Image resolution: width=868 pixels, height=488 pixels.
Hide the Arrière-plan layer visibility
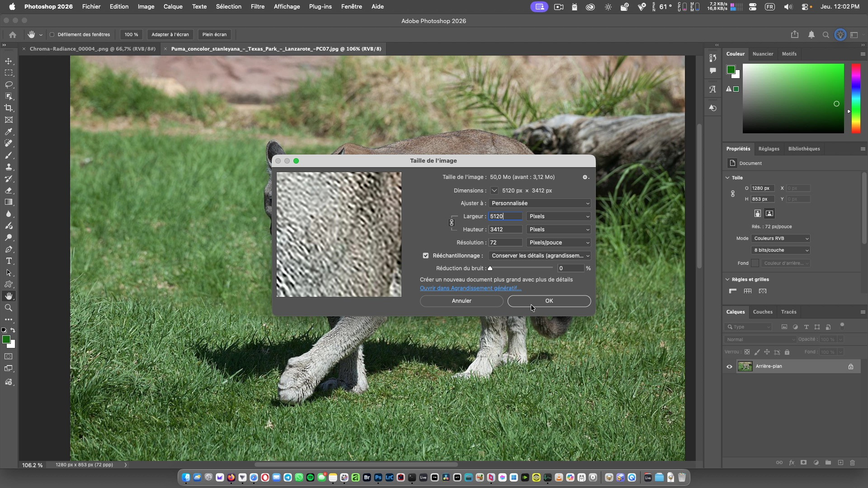[x=729, y=366]
